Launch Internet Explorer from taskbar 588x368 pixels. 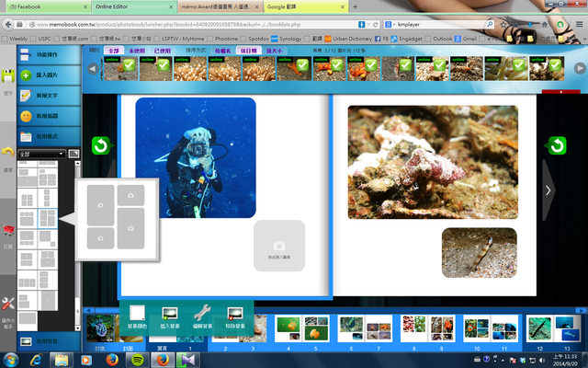(x=36, y=360)
